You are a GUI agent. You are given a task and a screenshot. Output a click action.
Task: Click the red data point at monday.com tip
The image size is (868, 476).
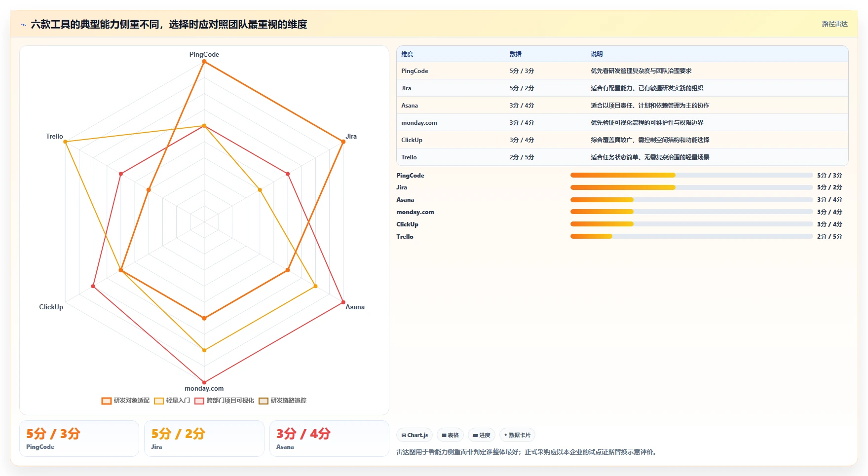204,382
